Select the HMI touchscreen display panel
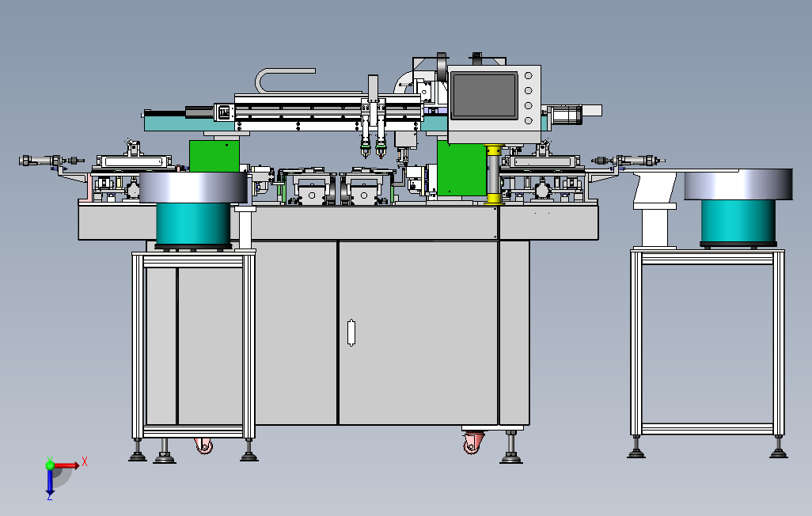This screenshot has width=812, height=516. pyautogui.click(x=484, y=95)
